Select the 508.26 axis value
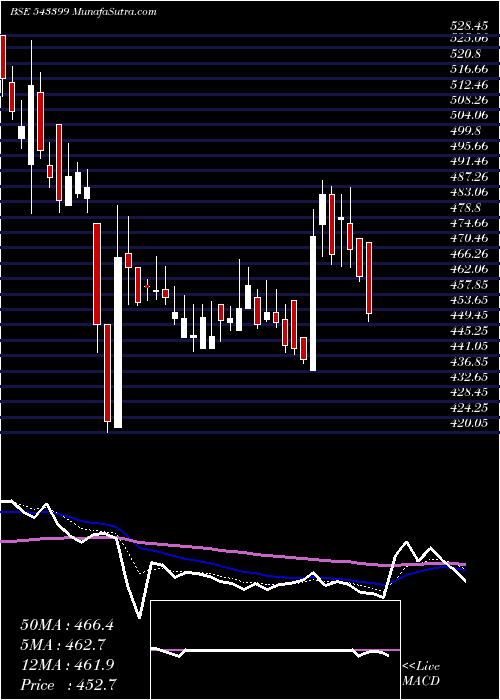The height and width of the screenshot is (700, 500). pyautogui.click(x=468, y=100)
